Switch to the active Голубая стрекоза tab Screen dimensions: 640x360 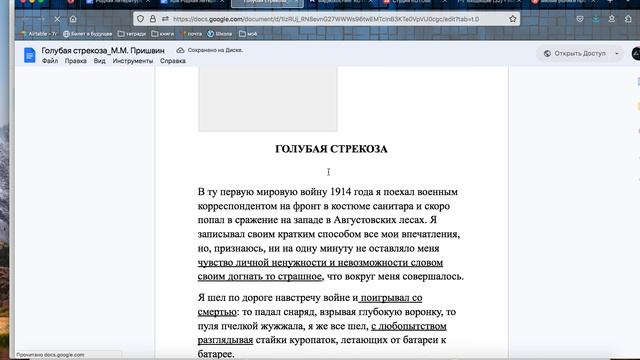(267, 2)
